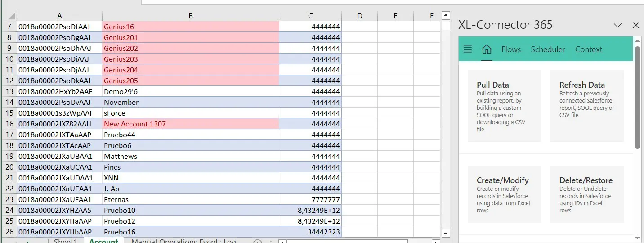Close the XL-Connector 365 pane

[x=635, y=25]
